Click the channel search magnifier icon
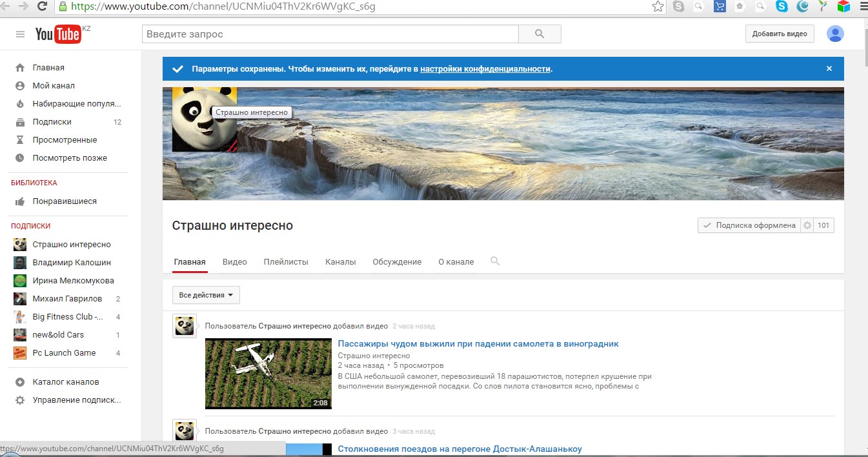Image resolution: width=868 pixels, height=457 pixels. pyautogui.click(x=495, y=261)
